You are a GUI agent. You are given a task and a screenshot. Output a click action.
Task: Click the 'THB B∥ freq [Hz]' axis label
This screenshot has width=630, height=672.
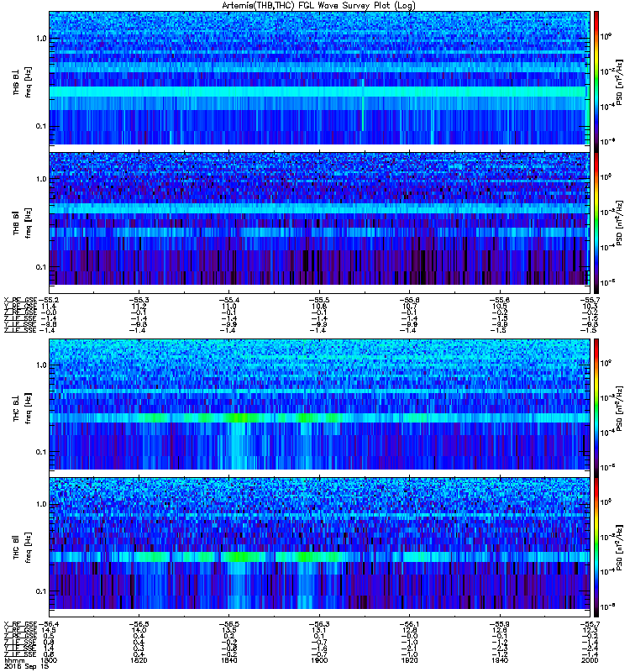coord(22,223)
